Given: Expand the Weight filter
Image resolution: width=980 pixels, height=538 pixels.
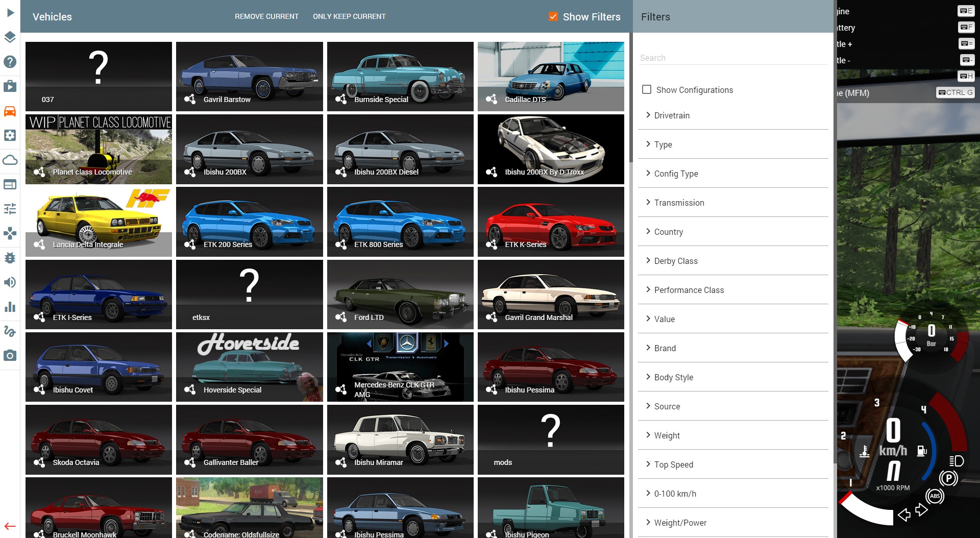Looking at the screenshot, I should click(x=733, y=435).
